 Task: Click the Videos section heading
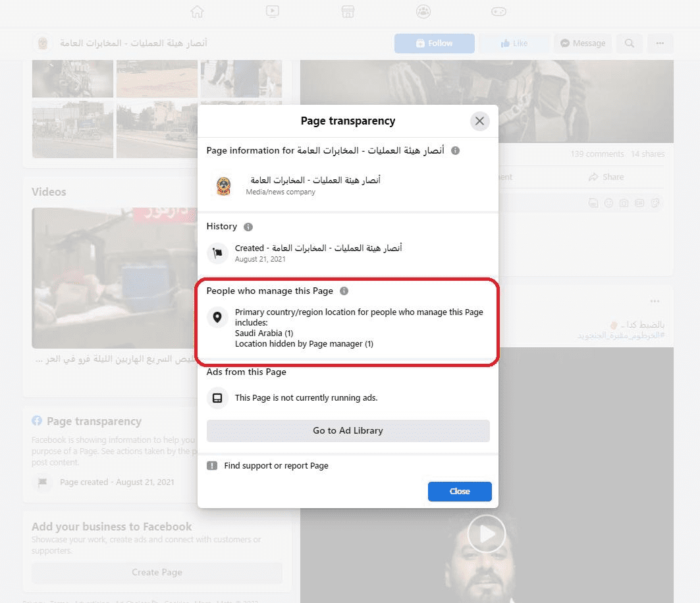tap(49, 192)
